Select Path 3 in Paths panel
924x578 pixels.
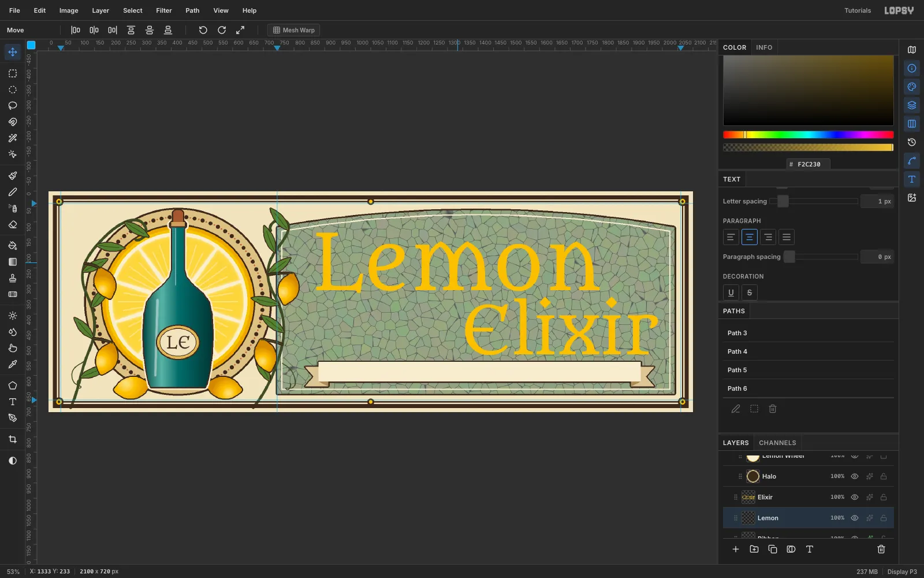coord(808,333)
